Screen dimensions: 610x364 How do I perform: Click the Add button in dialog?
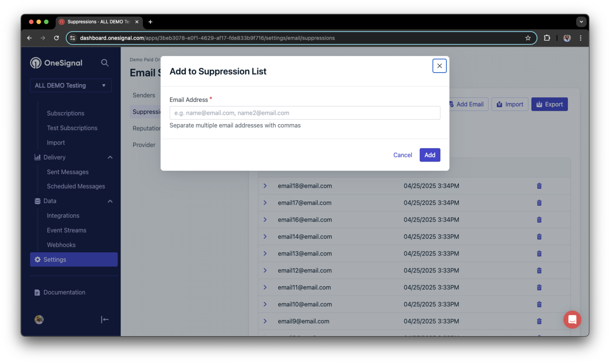click(430, 155)
